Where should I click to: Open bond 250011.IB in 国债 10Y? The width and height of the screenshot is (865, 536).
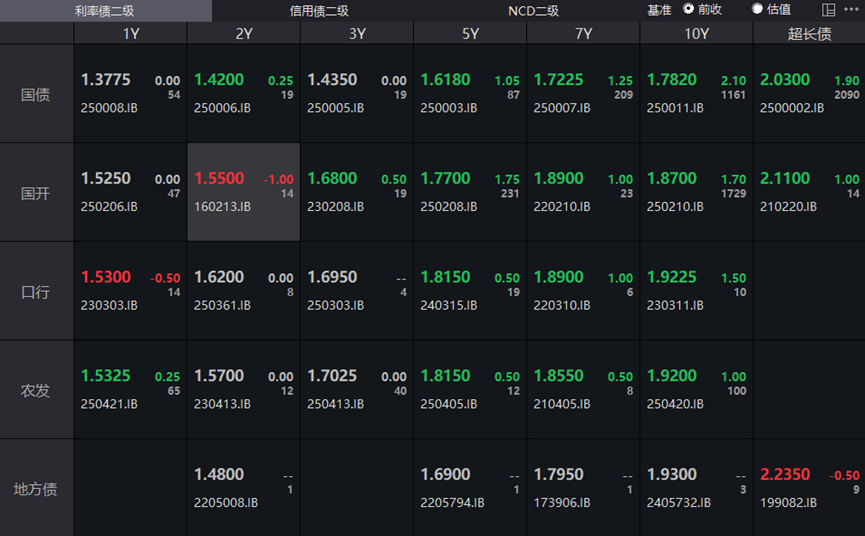(696, 93)
